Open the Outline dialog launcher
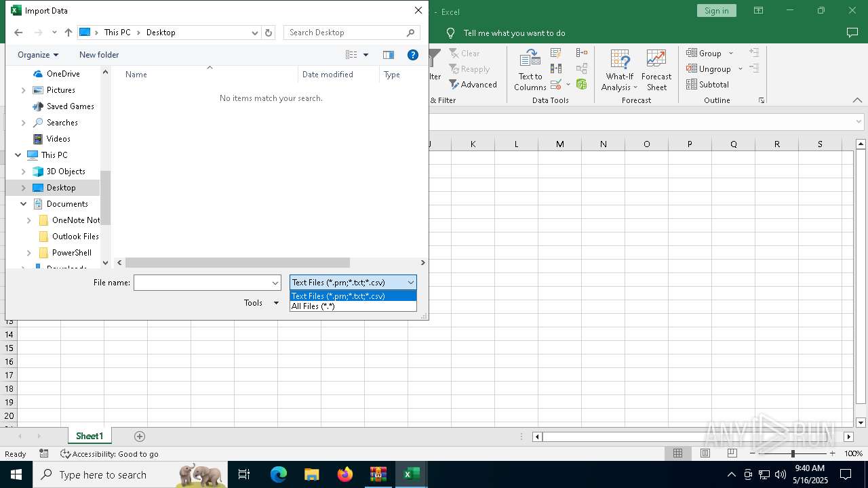868x488 pixels. pos(762,100)
